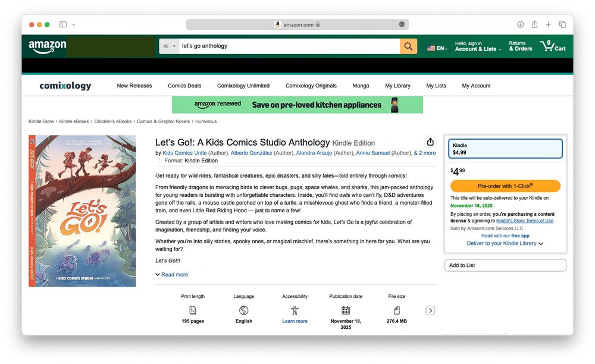This screenshot has width=595, height=364.
Task: Go to Kindle Store breadcrumb
Action: (41, 121)
